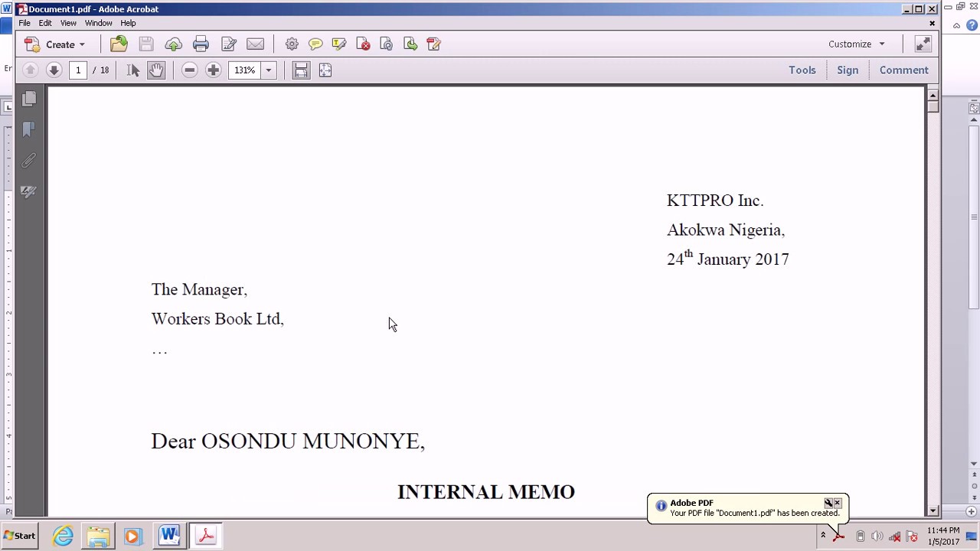Image resolution: width=980 pixels, height=551 pixels.
Task: Toggle read mode expand icon
Action: (x=923, y=44)
